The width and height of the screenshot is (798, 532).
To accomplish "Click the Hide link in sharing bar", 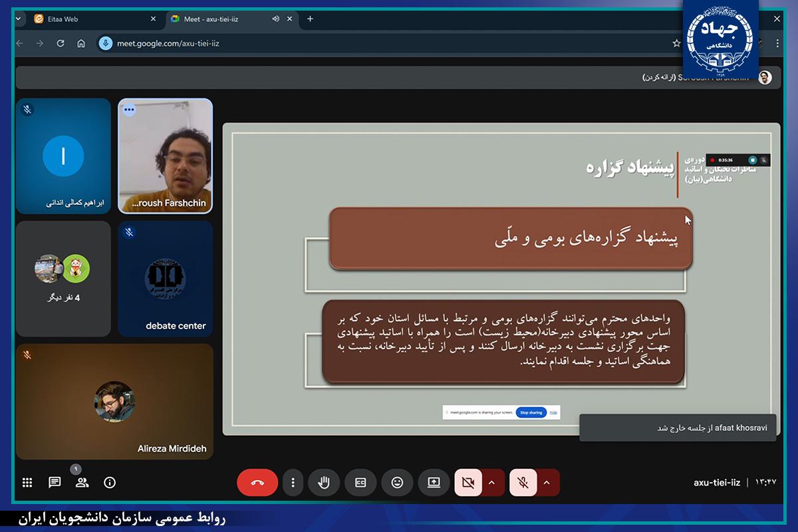I will click(553, 412).
